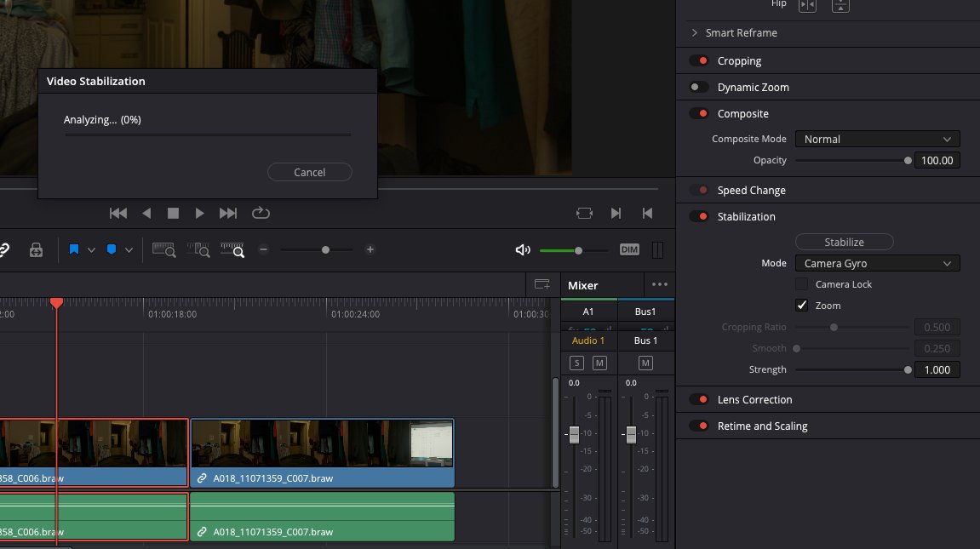Viewport: 980px width, 549px height.
Task: Play the clip in reverse
Action: 146,214
